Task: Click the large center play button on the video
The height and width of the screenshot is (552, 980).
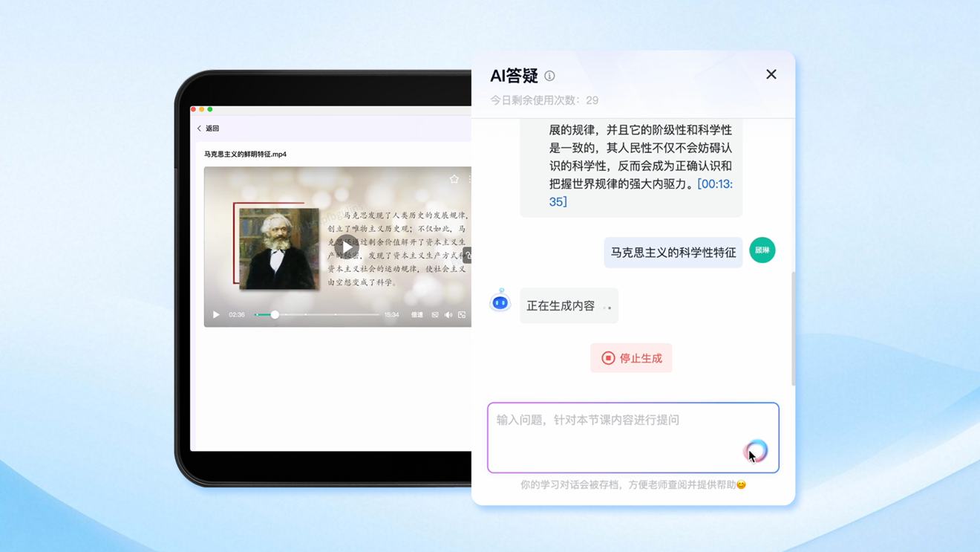Action: [346, 245]
